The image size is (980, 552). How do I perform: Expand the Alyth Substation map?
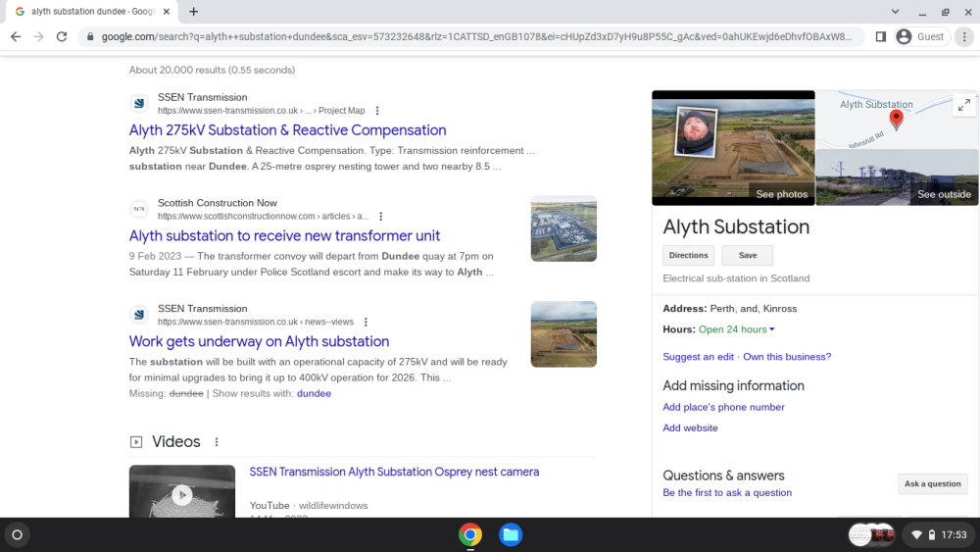964,105
